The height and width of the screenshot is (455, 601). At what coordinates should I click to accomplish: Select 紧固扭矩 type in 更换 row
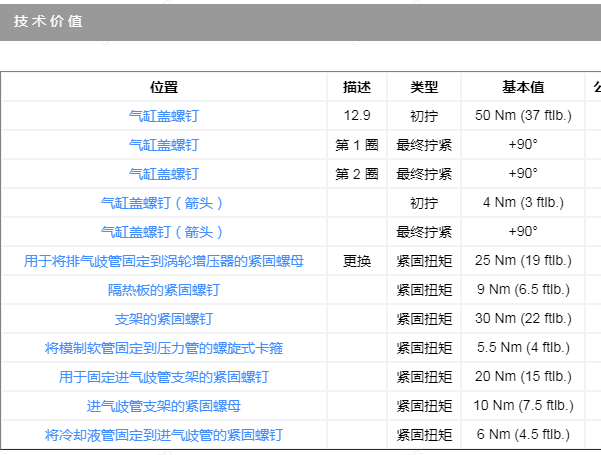pos(424,261)
